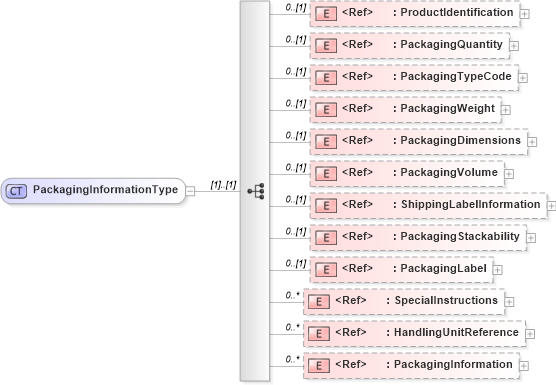Select the SpecialInstructions label text
This screenshot has width=556, height=385.
point(446,300)
